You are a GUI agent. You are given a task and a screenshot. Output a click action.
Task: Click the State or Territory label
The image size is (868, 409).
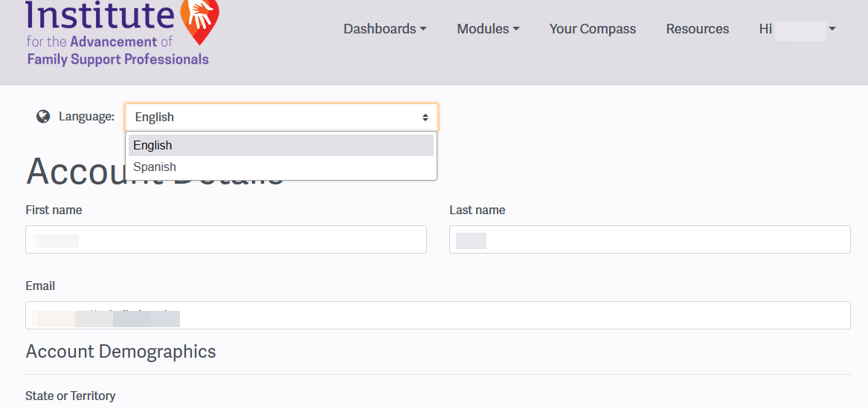(x=71, y=396)
